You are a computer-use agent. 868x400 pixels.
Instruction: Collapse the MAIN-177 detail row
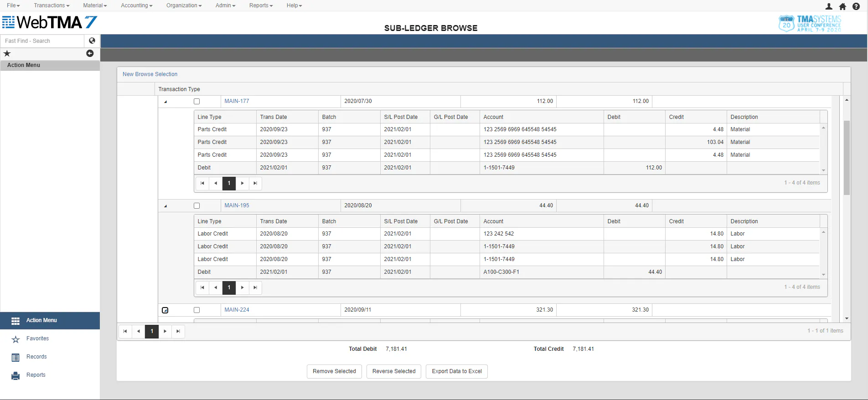point(165,102)
